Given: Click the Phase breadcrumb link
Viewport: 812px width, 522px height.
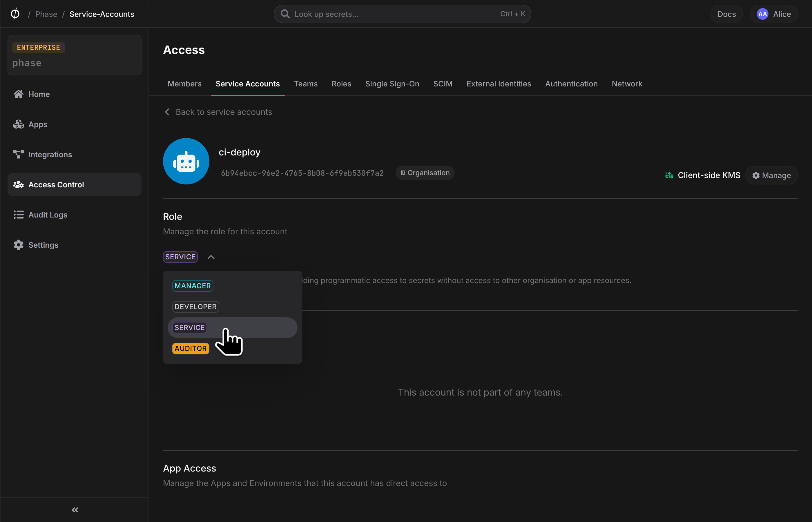Looking at the screenshot, I should pyautogui.click(x=46, y=14).
